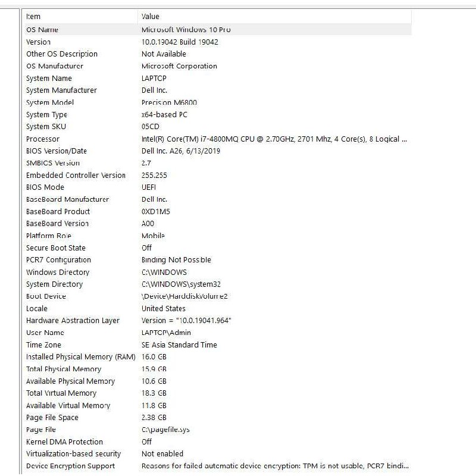
Task: Click the Boot Device row
Action: click(218, 296)
